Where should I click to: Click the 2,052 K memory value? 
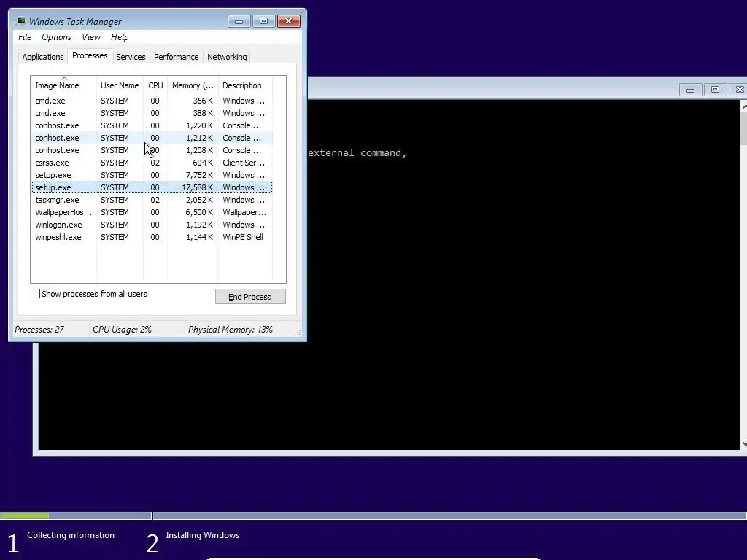[199, 200]
